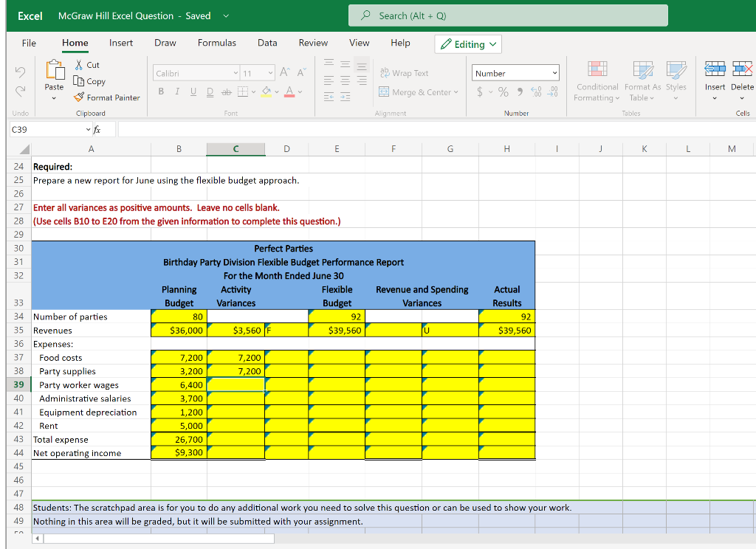Click the Editing mode selector button
The image size is (756, 549).
click(x=467, y=44)
